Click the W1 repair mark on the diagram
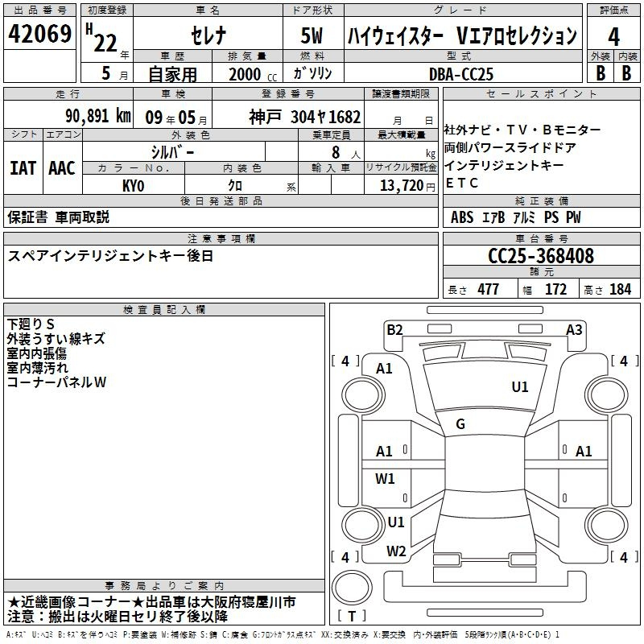 386,479
